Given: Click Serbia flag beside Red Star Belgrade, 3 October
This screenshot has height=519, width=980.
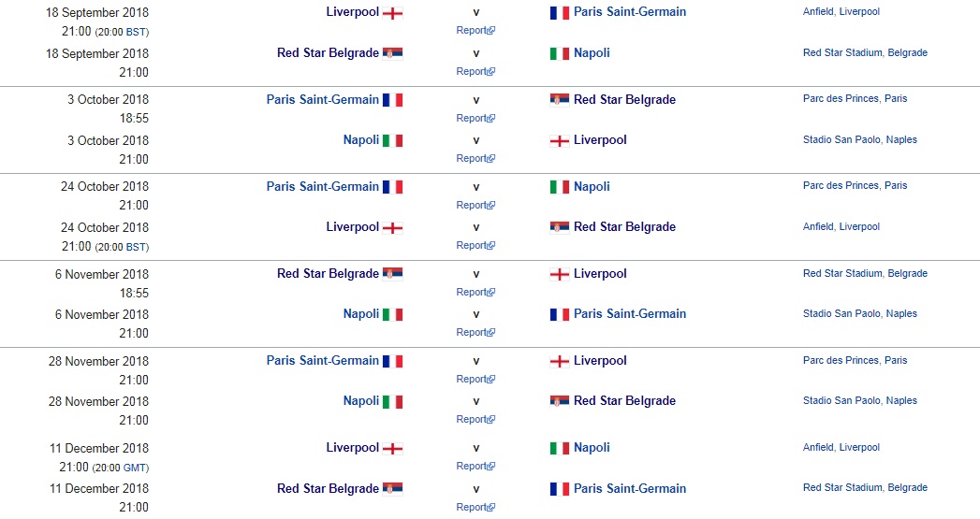Looking at the screenshot, I should point(560,100).
